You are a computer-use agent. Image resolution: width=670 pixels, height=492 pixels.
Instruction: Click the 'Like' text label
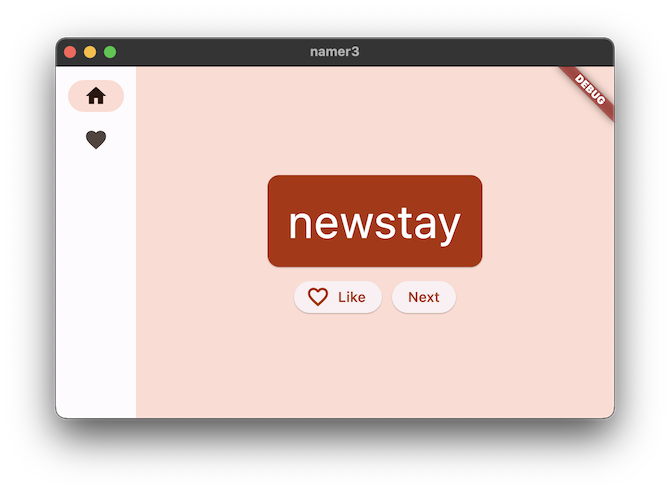tap(352, 297)
